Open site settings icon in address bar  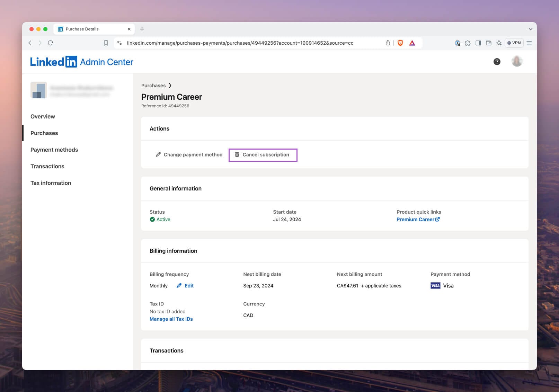pos(119,43)
